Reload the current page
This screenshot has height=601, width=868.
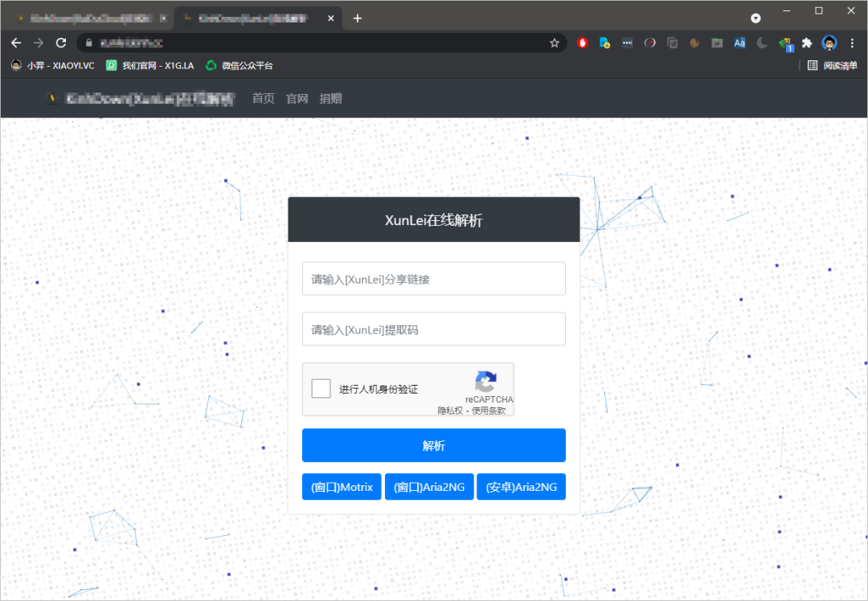[61, 43]
